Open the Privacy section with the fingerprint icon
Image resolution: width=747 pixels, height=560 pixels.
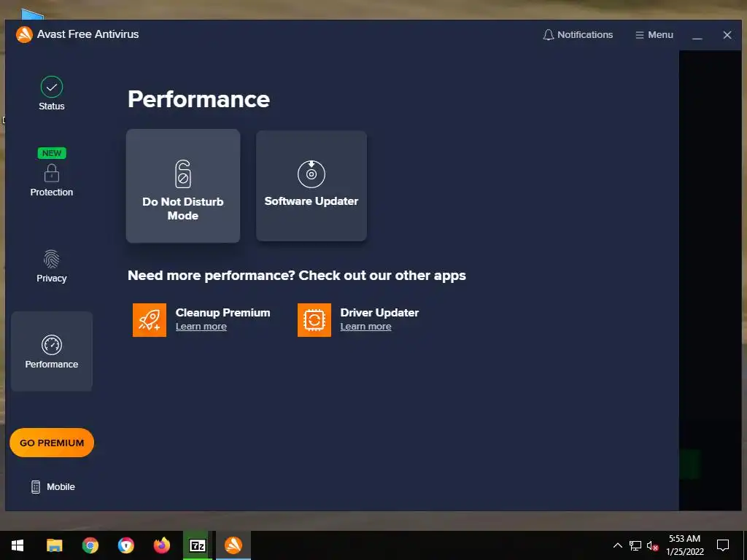point(52,265)
